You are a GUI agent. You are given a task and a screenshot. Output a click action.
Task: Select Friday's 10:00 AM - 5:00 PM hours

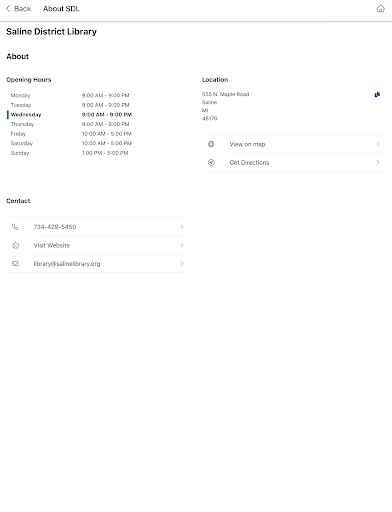click(x=107, y=134)
